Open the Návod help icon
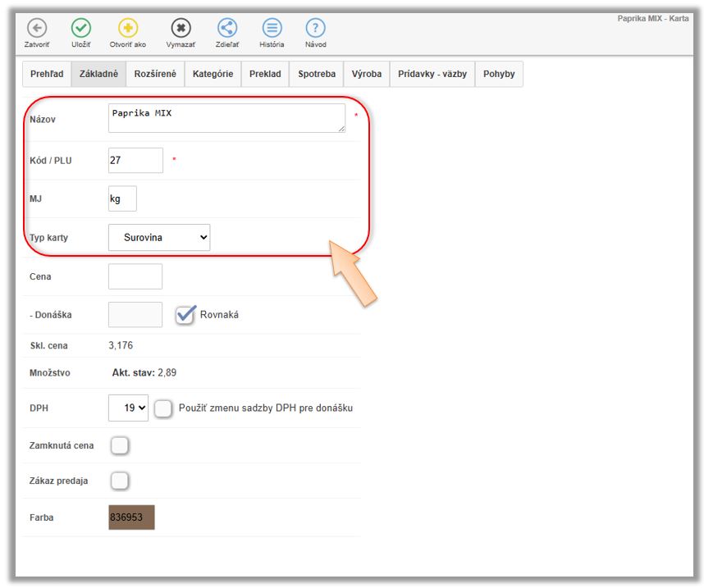This screenshot has width=704, height=588. 315,28
